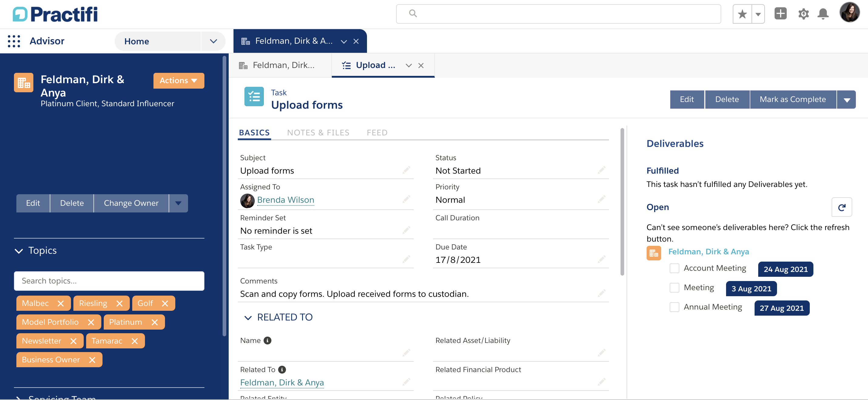Check the Meeting deliverable checkbox
The image size is (868, 400).
tap(674, 287)
